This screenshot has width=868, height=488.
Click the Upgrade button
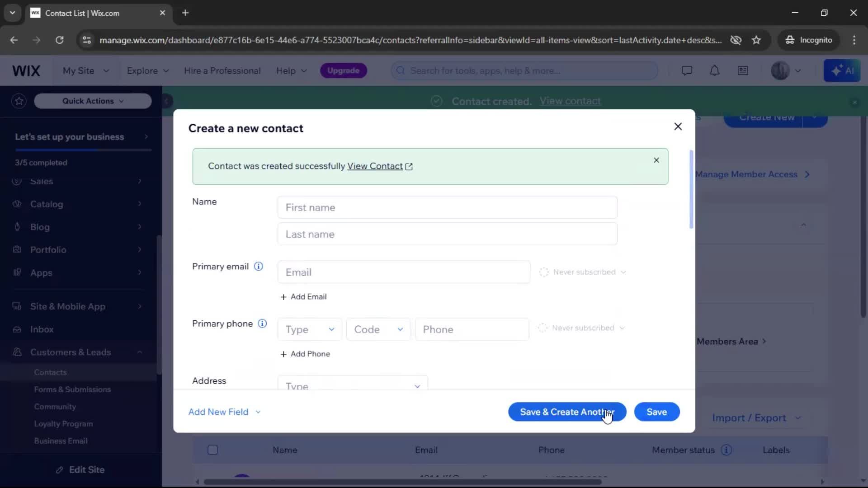(x=343, y=70)
